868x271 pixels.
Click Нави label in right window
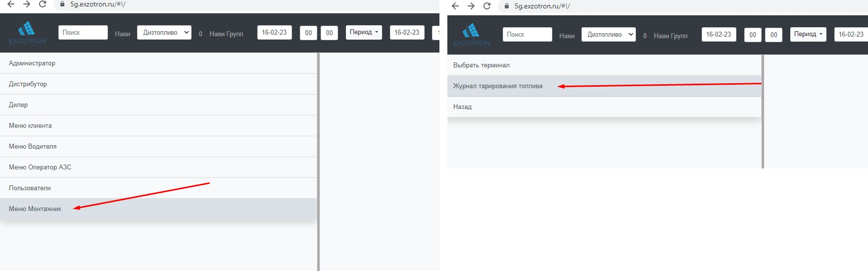[567, 36]
